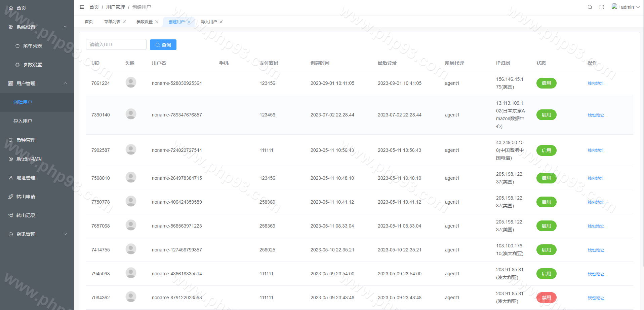Focus the 请输入UID input field

coord(116,44)
